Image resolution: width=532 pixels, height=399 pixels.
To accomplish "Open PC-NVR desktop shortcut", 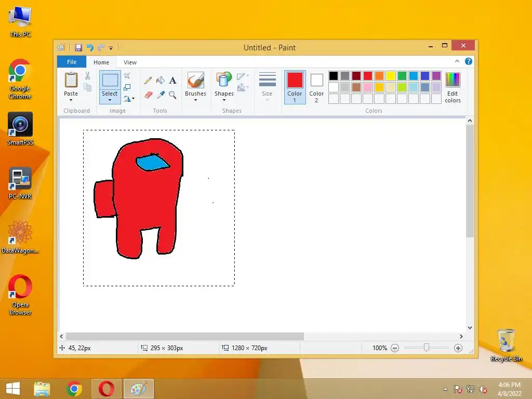I will [20, 183].
